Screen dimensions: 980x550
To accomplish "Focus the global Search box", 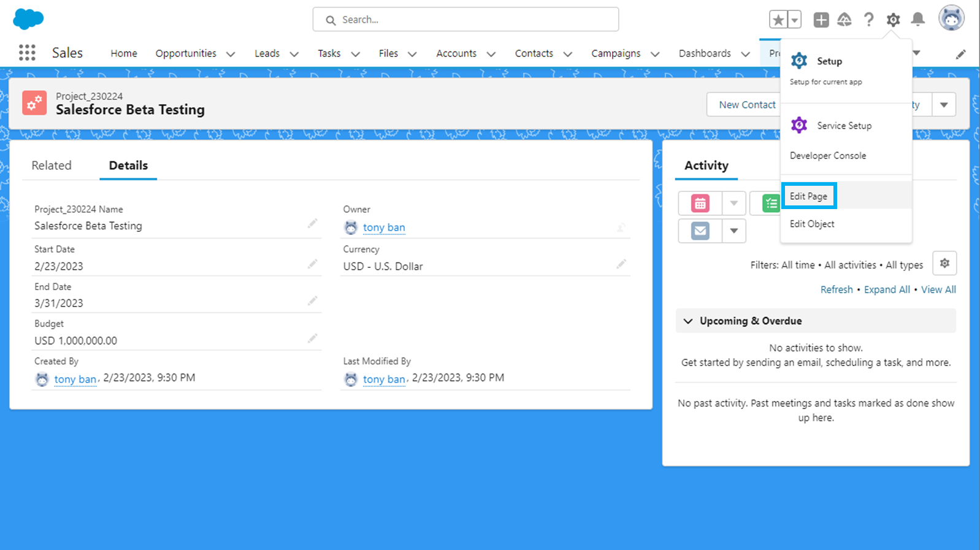I will point(465,20).
